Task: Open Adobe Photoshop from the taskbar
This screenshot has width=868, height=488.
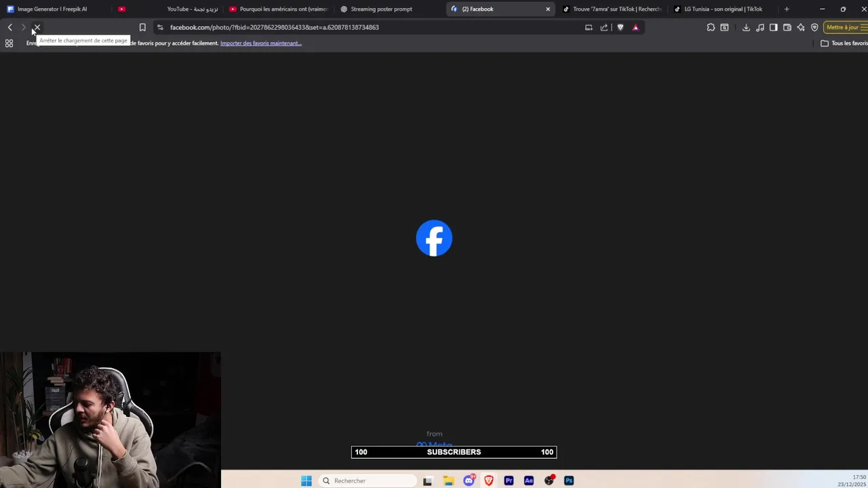Action: (569, 481)
